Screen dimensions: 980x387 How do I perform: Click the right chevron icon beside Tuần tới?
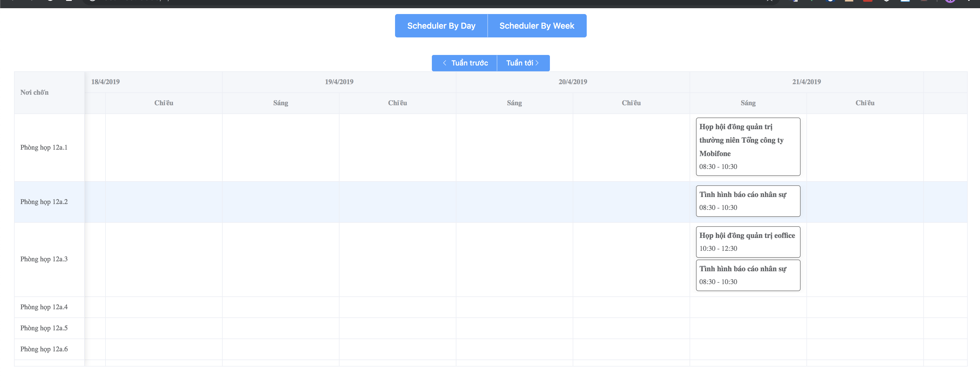click(537, 63)
